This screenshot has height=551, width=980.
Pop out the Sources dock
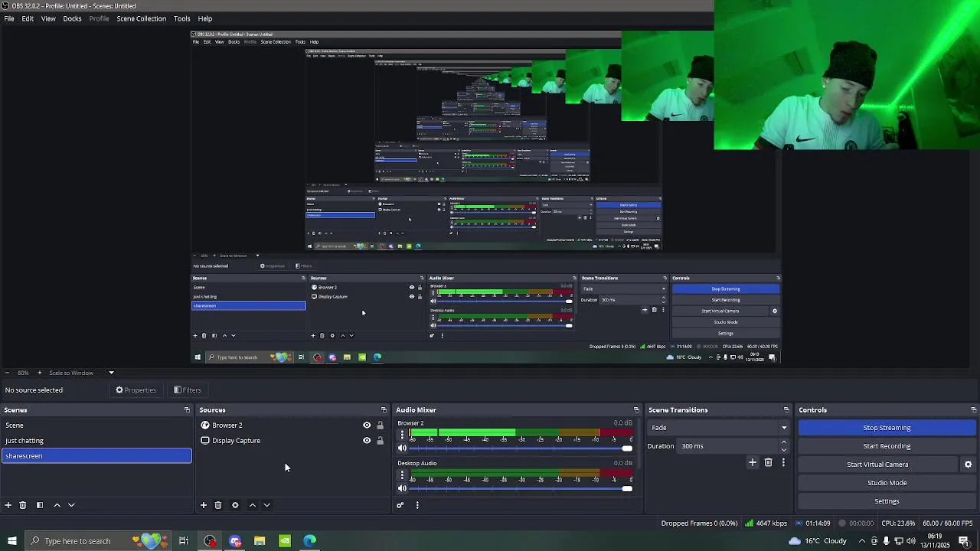[x=384, y=410]
